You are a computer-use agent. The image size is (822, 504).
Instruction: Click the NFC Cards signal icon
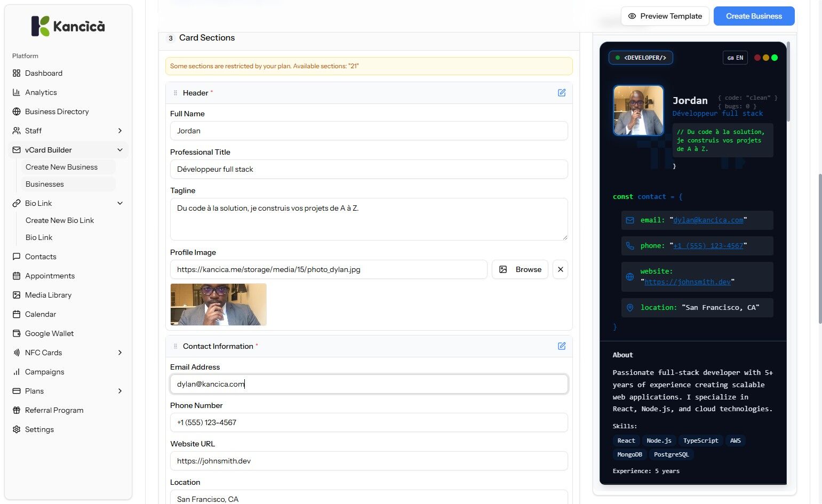17,353
